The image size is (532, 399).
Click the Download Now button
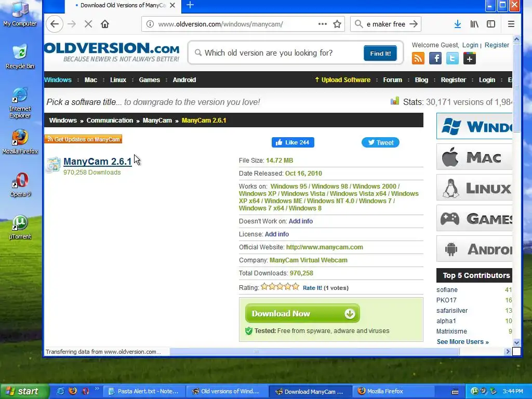point(302,313)
